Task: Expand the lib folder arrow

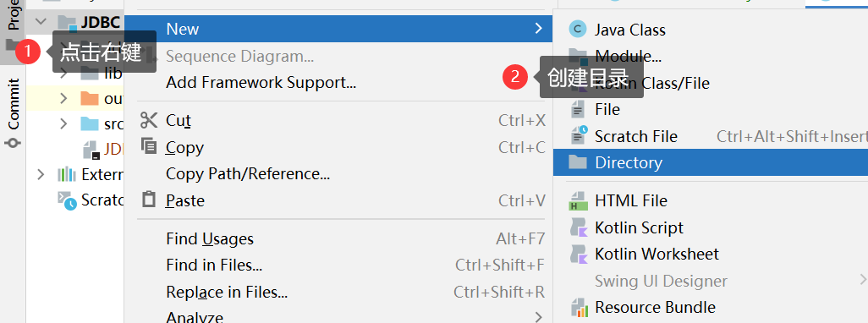Action: pos(63,72)
